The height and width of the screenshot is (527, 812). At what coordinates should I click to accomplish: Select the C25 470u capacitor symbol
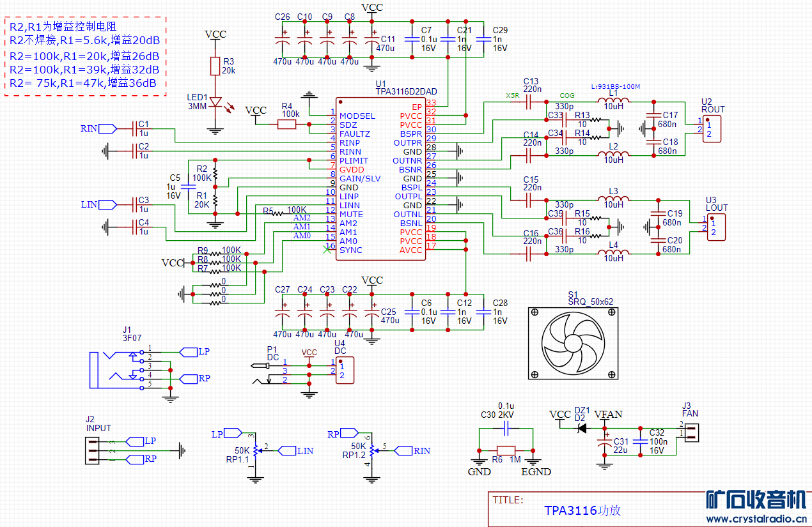pyautogui.click(x=372, y=314)
